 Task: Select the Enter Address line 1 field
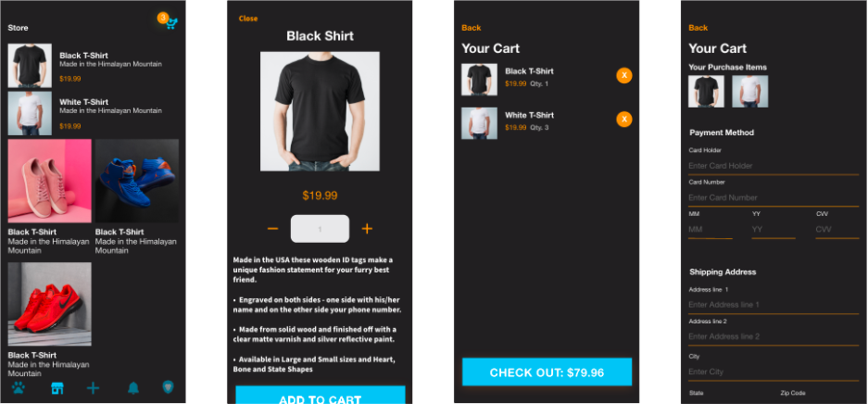[x=774, y=305]
